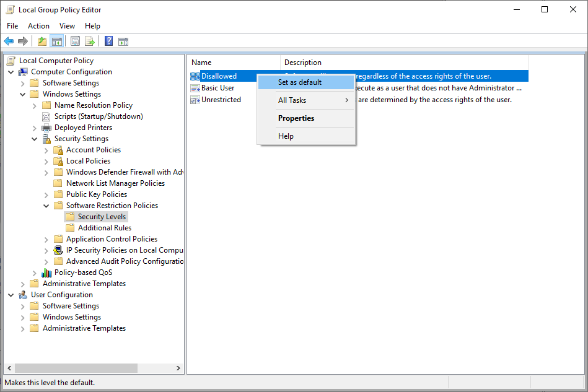Expand the Application Control Policies node
The width and height of the screenshot is (588, 392).
[x=46, y=240]
